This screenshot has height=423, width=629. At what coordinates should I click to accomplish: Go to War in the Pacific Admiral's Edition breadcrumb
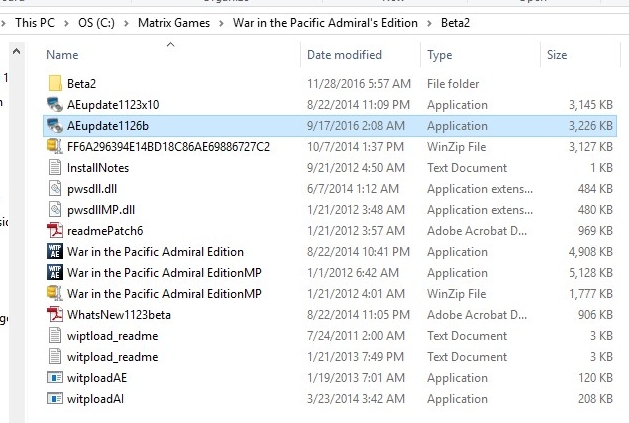pos(325,23)
